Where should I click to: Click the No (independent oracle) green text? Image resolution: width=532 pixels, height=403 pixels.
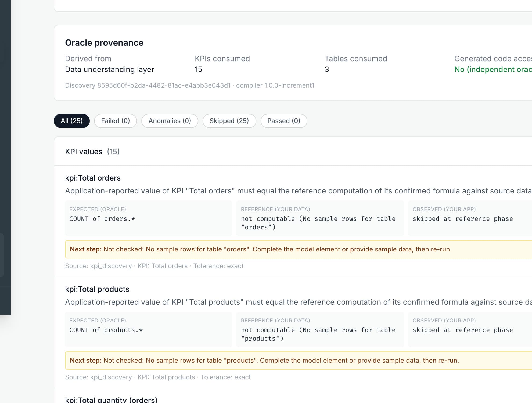click(x=493, y=70)
